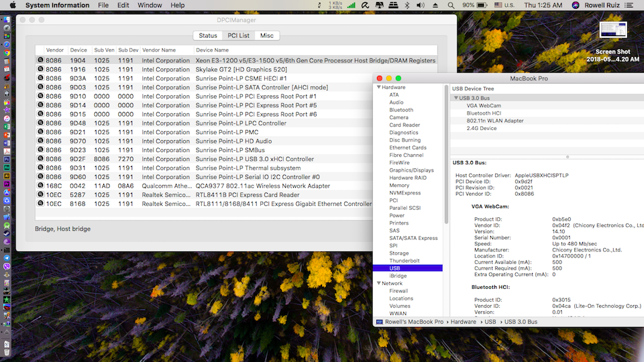Select Audio in the Hardware list
This screenshot has width=644, height=362.
[396, 102]
